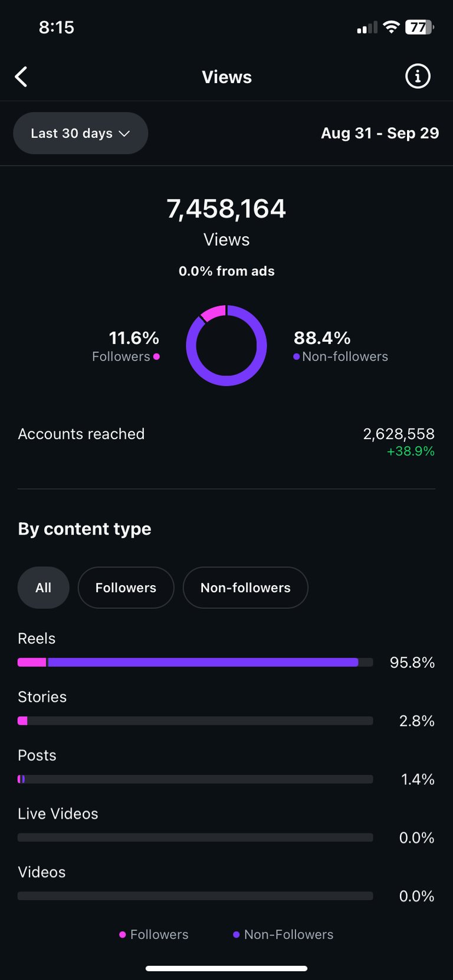Switch to the Followers filter tab
Image resolution: width=453 pixels, height=980 pixels.
[126, 588]
